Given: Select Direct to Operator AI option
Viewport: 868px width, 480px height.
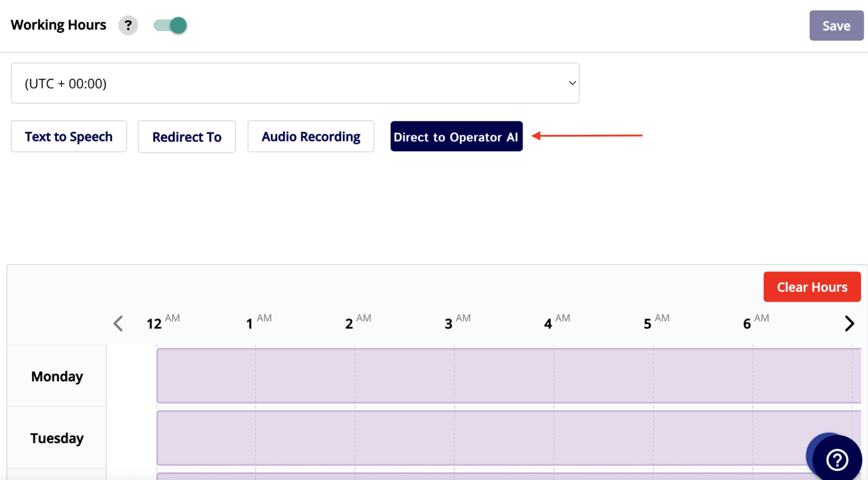Looking at the screenshot, I should (x=456, y=137).
